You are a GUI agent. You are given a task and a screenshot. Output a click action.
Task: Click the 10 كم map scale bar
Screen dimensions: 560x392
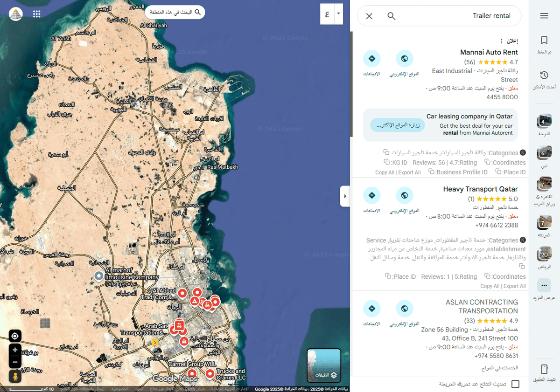tap(31, 389)
